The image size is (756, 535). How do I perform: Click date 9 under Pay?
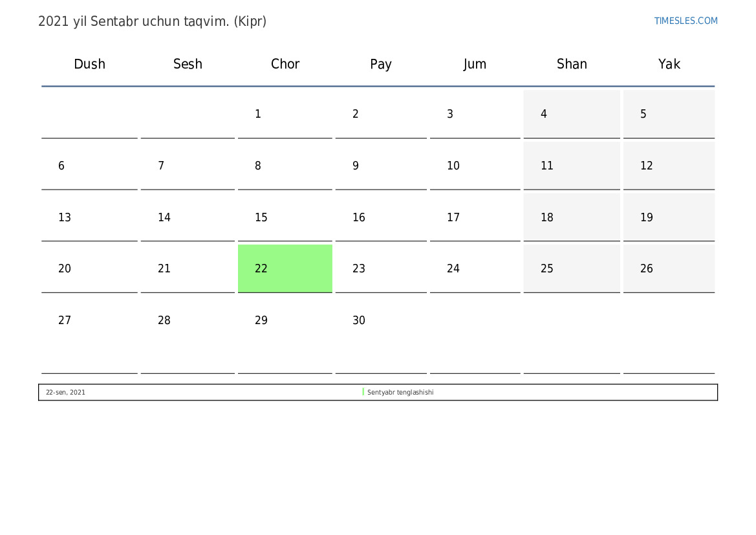tap(356, 166)
